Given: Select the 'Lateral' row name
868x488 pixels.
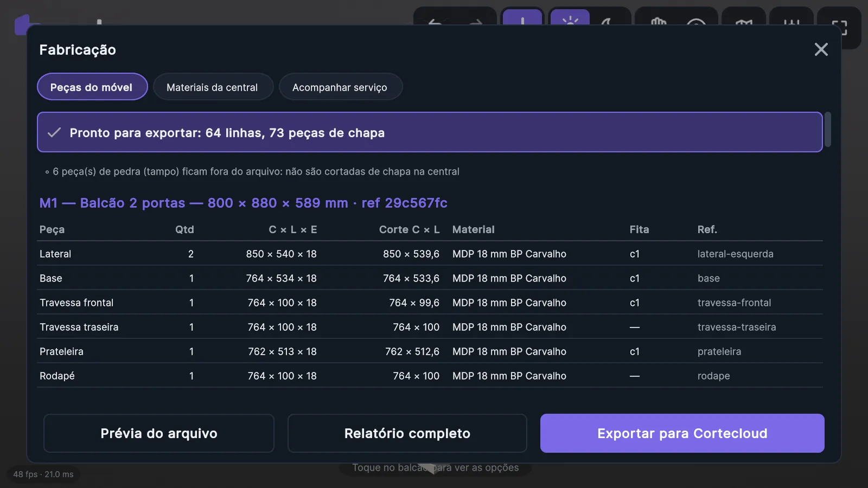Looking at the screenshot, I should (55, 253).
